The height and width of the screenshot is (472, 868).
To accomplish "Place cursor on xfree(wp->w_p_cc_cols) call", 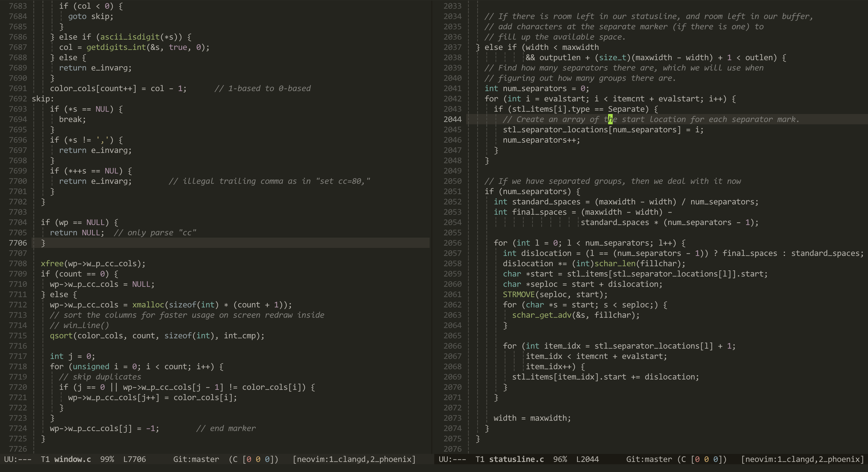I will tap(52, 264).
